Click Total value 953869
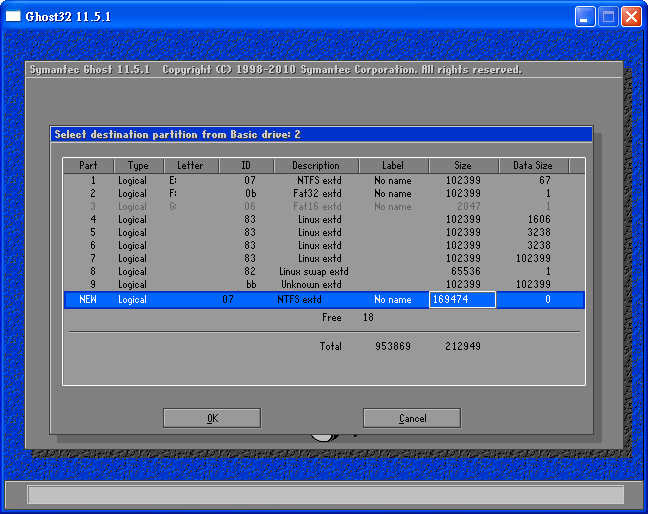Viewport: 648px width, 514px height. tap(393, 346)
